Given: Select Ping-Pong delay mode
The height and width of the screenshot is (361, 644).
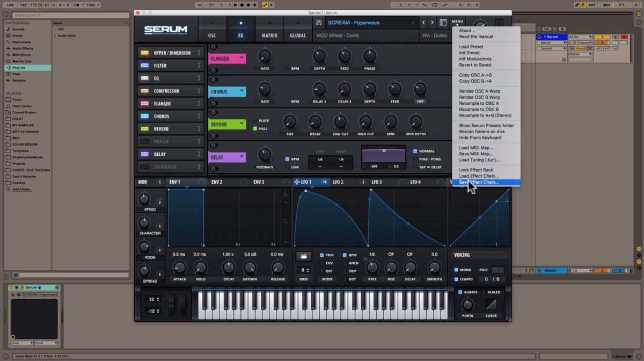Looking at the screenshot, I should click(415, 159).
